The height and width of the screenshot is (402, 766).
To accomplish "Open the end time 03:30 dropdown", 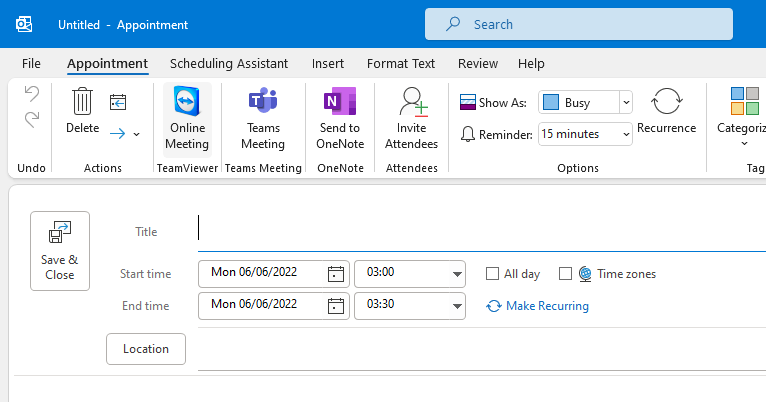I will point(457,306).
